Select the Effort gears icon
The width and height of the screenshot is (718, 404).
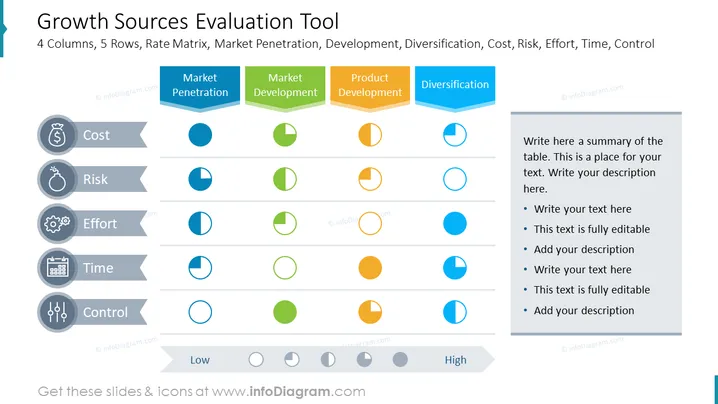coord(57,224)
